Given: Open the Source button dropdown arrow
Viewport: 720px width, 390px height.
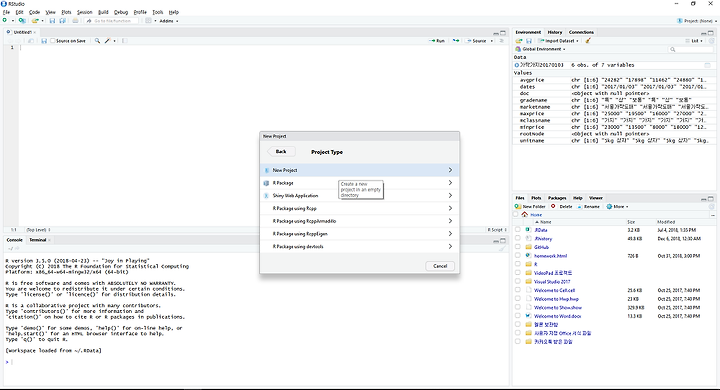Looking at the screenshot, I should point(492,41).
